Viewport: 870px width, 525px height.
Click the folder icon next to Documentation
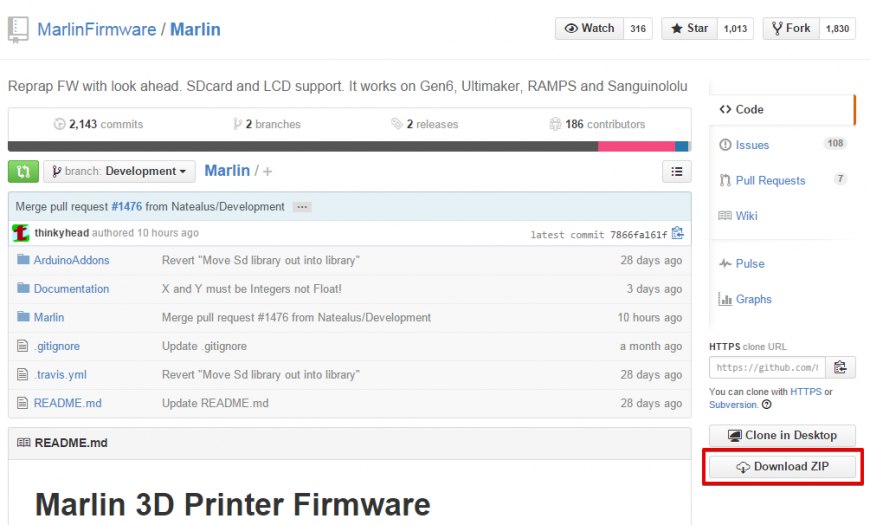tap(23, 288)
